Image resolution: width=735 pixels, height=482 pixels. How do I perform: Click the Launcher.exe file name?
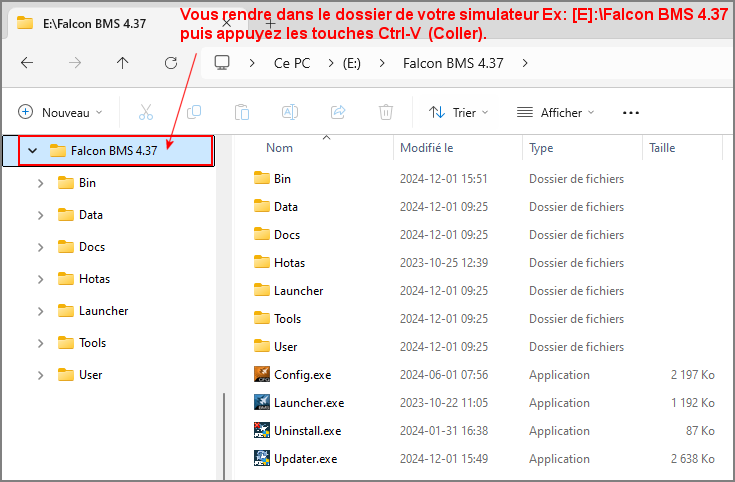tap(309, 403)
